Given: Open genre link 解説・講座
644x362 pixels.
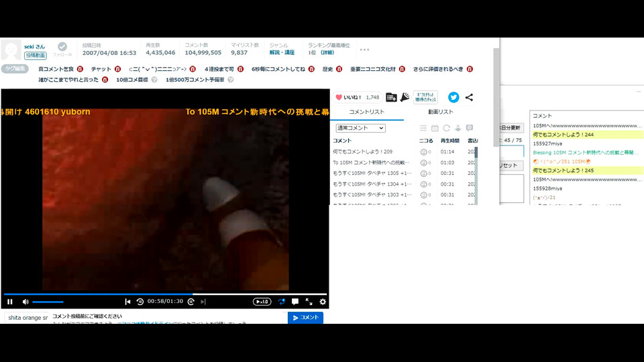Looking at the screenshot, I should click(282, 52).
